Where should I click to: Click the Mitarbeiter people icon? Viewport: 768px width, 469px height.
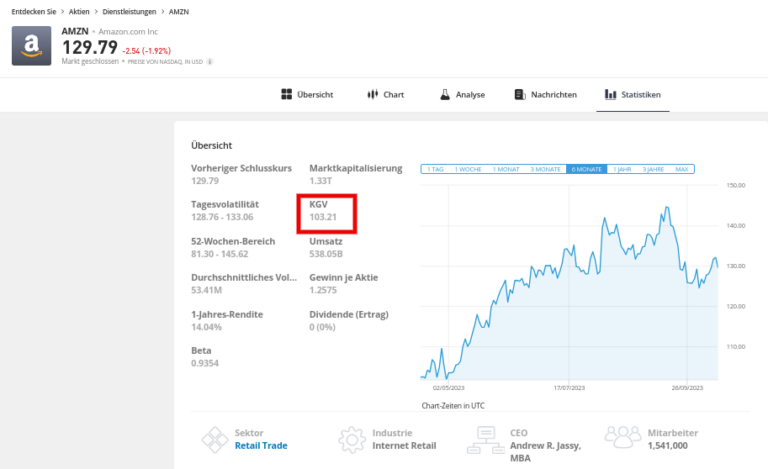pos(623,437)
